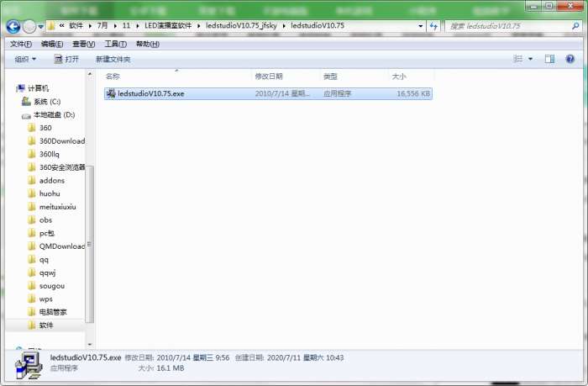The width and height of the screenshot is (588, 386).
Task: Open the 360 folder in tree
Action: [x=45, y=128]
